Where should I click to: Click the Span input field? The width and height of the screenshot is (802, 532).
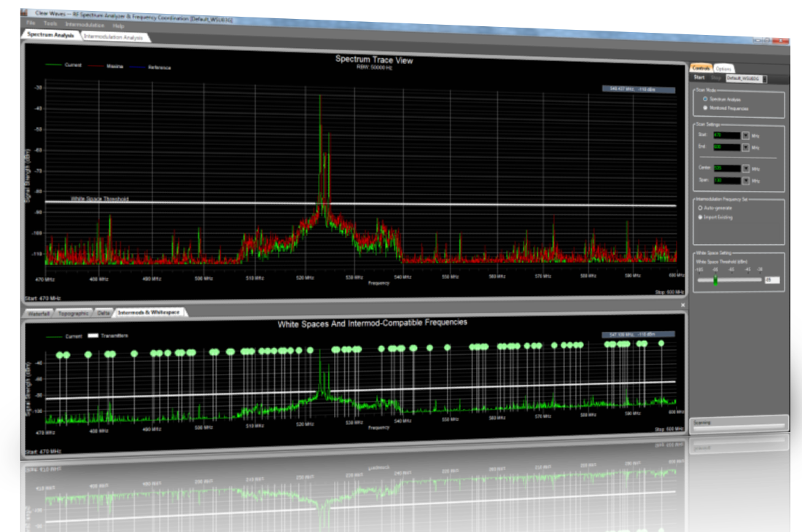coord(727,181)
